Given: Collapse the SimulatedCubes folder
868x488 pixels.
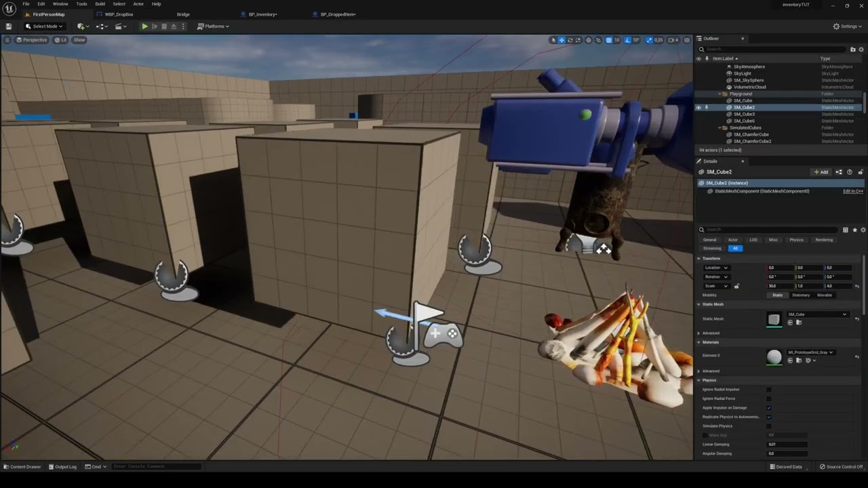Looking at the screenshot, I should 719,127.
